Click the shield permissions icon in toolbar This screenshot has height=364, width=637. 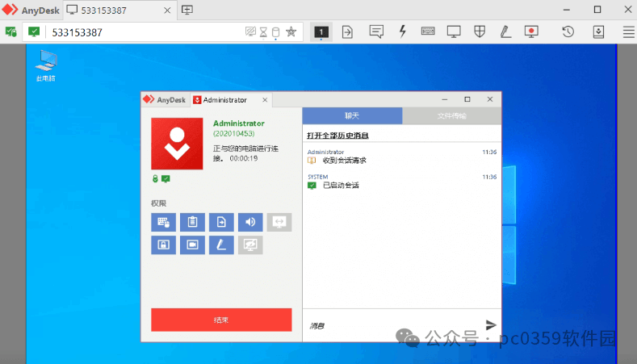(479, 32)
